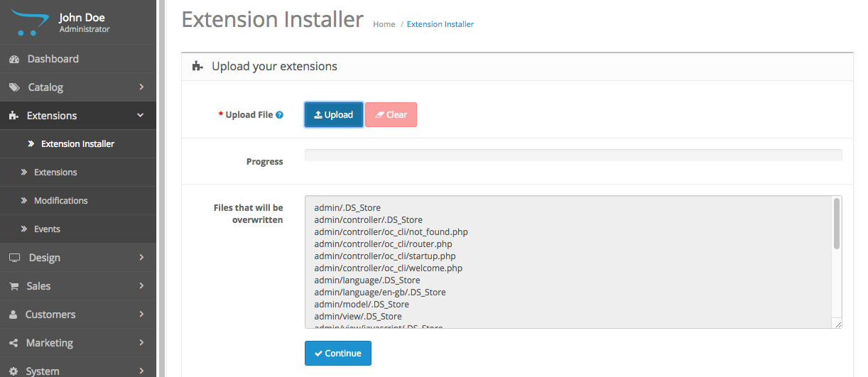Image resolution: width=868 pixels, height=377 pixels.
Task: Click the overwritten files list scrollbar
Action: click(836, 224)
